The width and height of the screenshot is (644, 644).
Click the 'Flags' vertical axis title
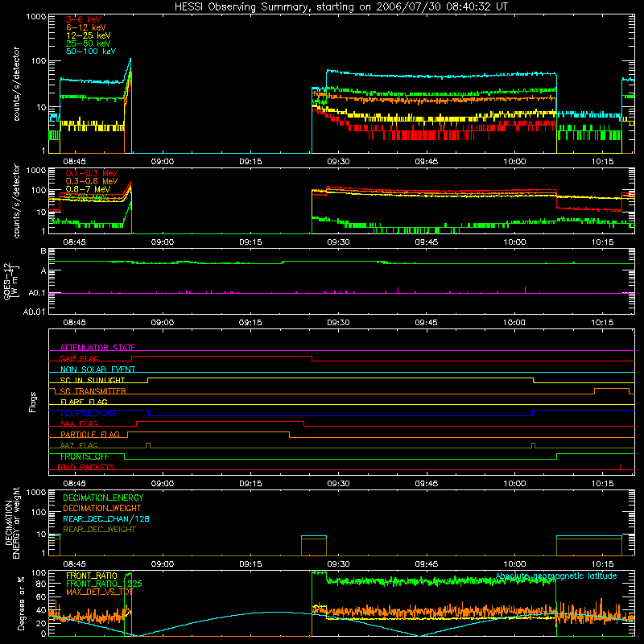pos(33,402)
